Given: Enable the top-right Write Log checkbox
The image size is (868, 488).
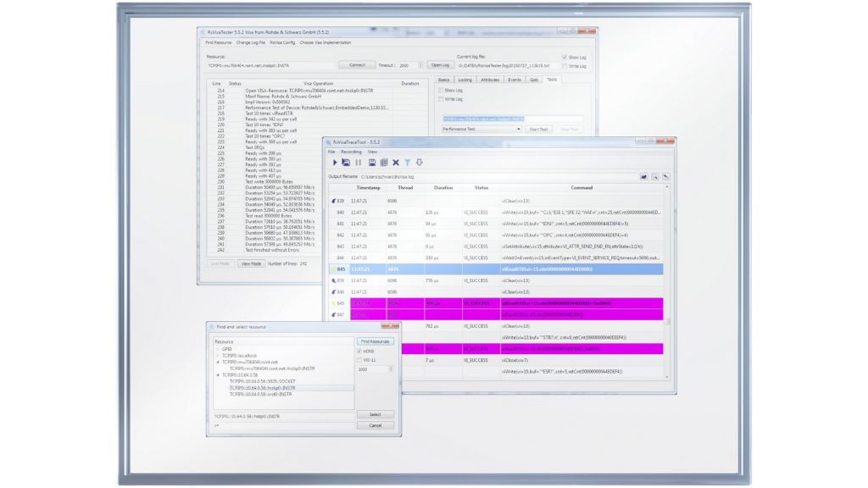Looking at the screenshot, I should tap(565, 65).
